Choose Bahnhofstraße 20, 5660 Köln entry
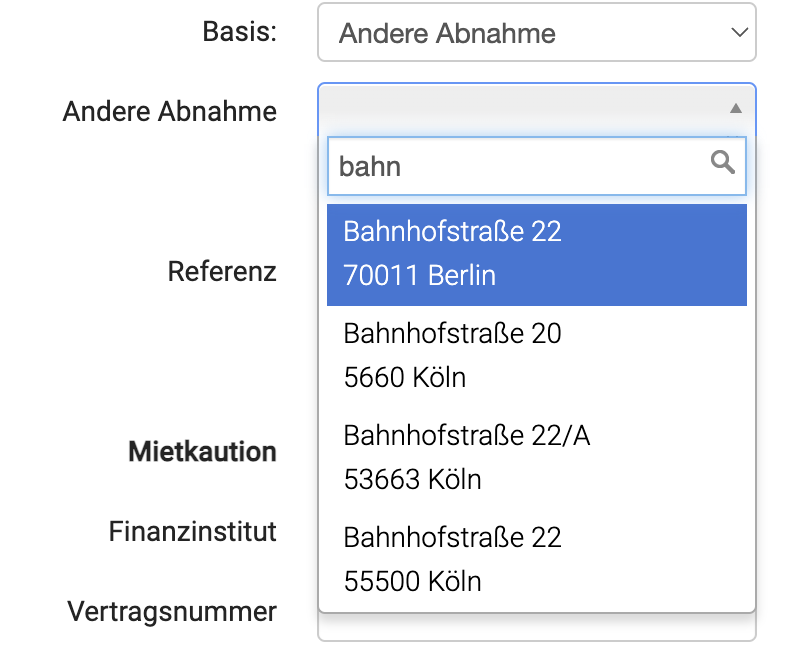 pyautogui.click(x=536, y=355)
